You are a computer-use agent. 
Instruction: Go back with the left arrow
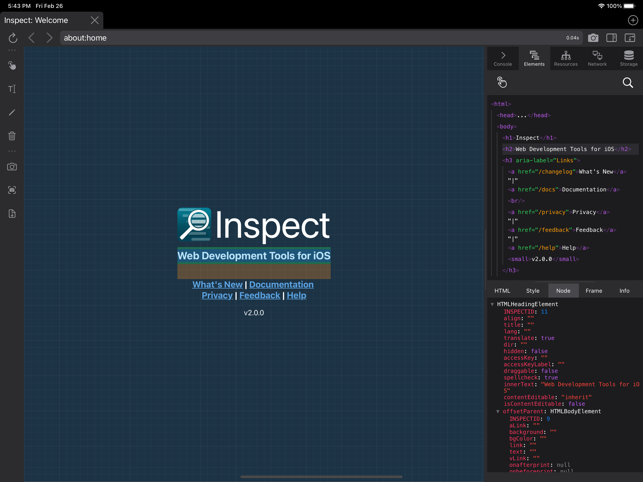click(x=32, y=38)
